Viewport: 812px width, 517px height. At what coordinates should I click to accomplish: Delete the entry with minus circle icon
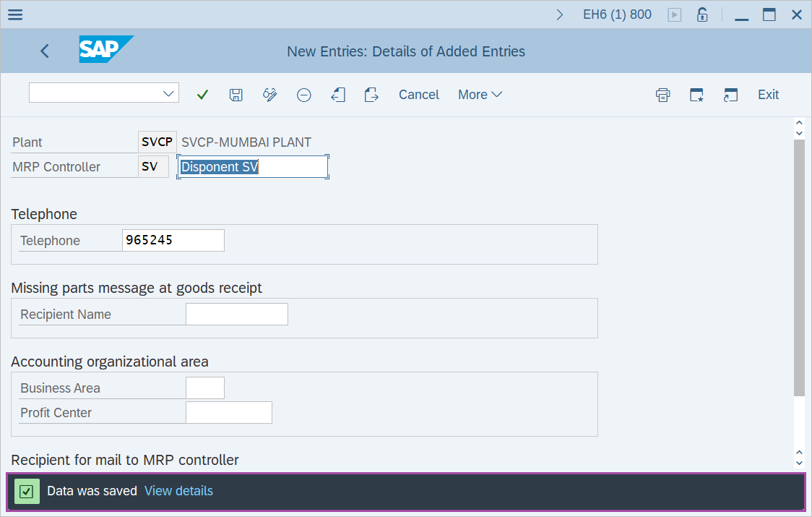coord(303,94)
